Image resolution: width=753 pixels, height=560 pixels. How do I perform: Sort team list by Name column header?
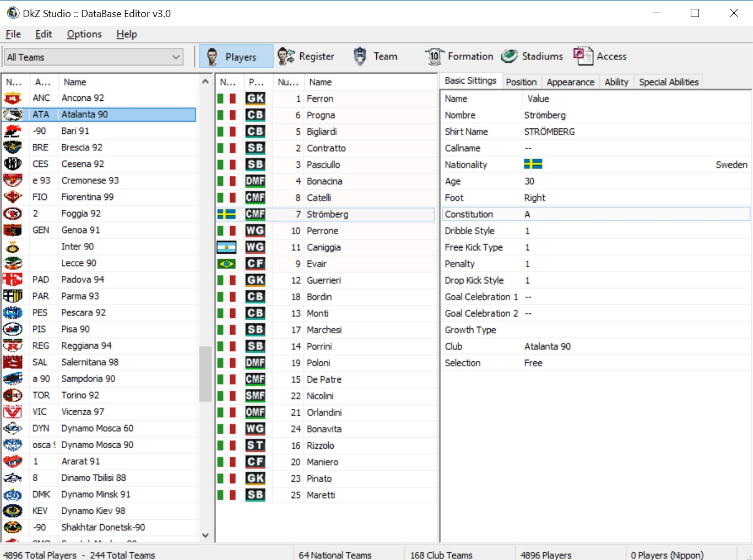(128, 82)
